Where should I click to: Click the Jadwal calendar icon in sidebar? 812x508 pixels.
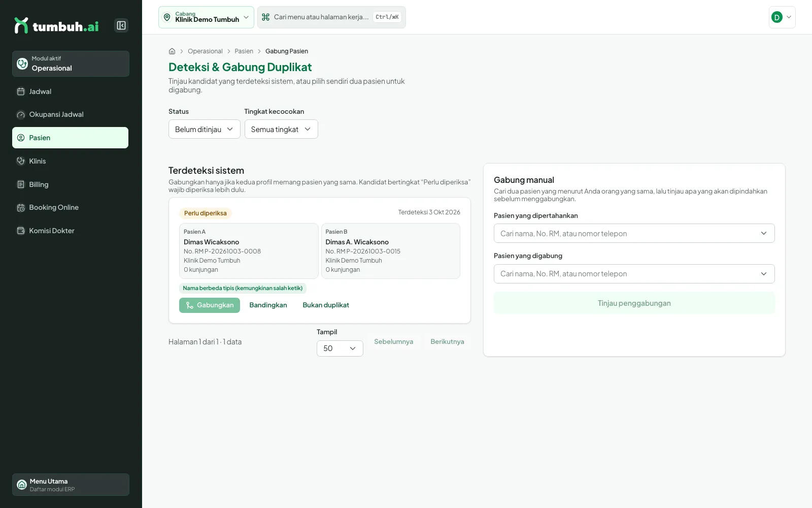pyautogui.click(x=21, y=91)
